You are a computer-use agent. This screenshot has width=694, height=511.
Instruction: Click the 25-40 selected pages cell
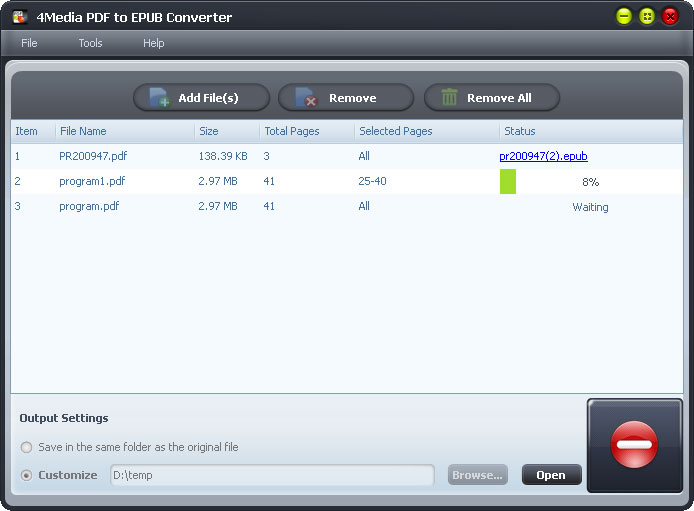(372, 181)
